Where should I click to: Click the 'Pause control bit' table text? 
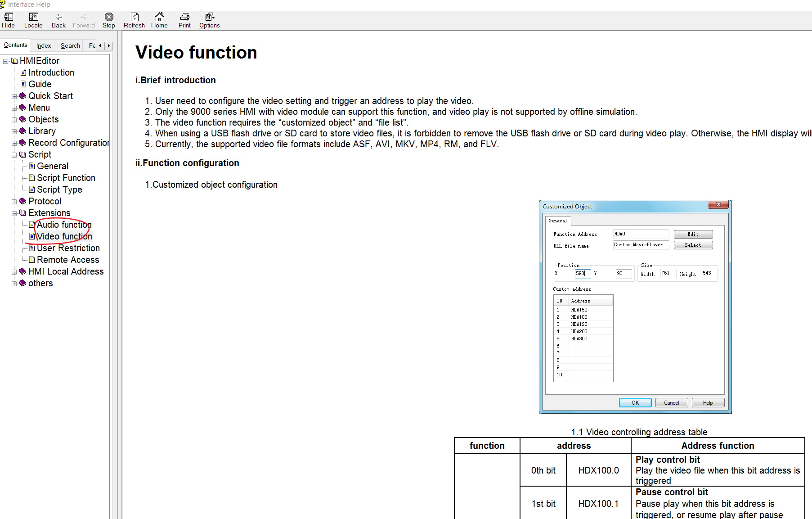tap(672, 492)
